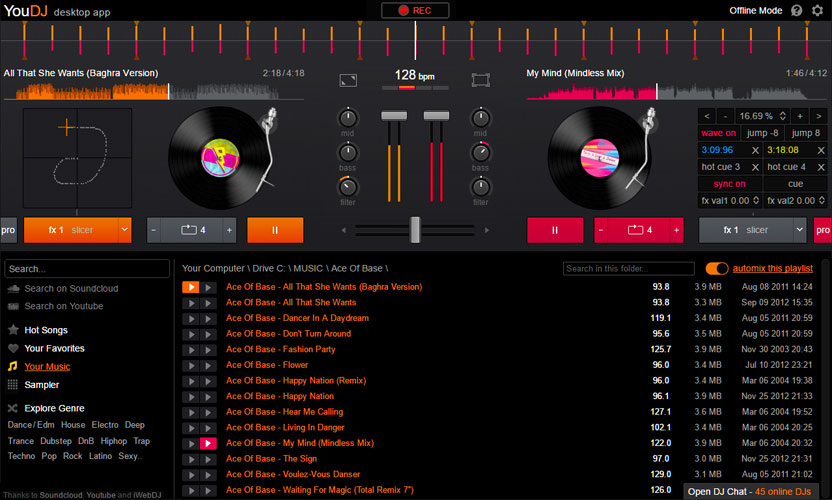The height and width of the screenshot is (500, 832).
Task: Click the right red pro button
Action: 822,230
